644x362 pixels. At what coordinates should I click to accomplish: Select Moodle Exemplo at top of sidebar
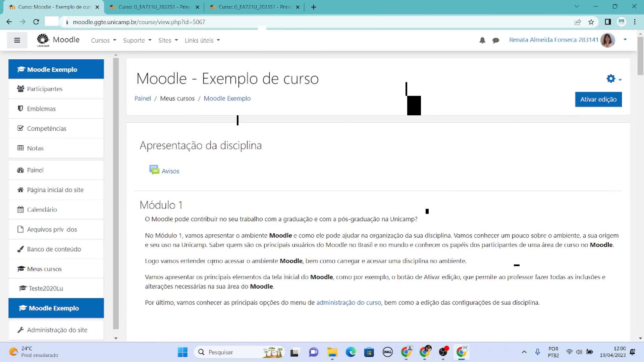click(x=56, y=69)
